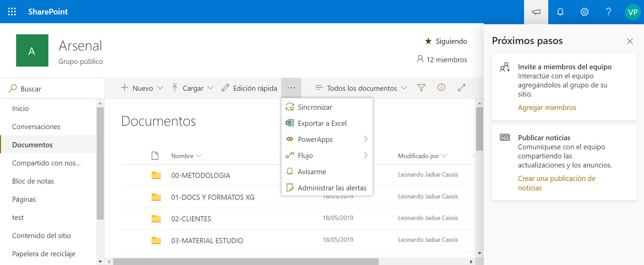Click the file type column icon
The image size is (644, 265).
(x=155, y=156)
